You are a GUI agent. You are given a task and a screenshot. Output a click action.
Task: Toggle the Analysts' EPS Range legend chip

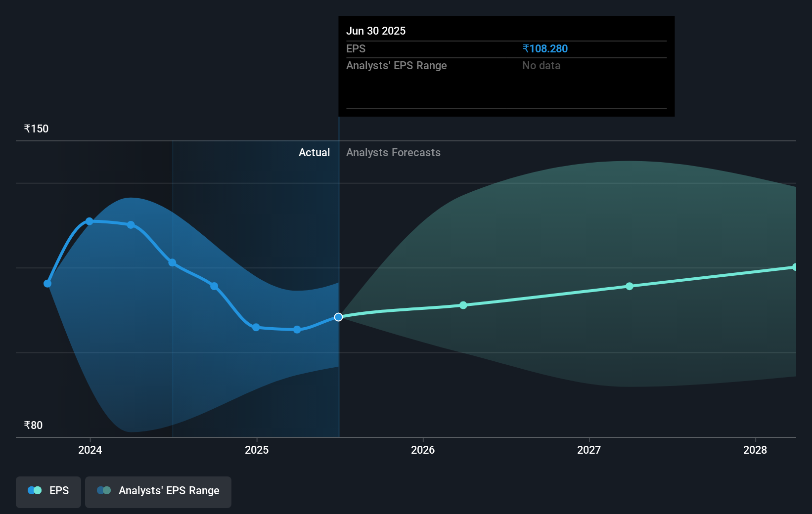coord(158,492)
